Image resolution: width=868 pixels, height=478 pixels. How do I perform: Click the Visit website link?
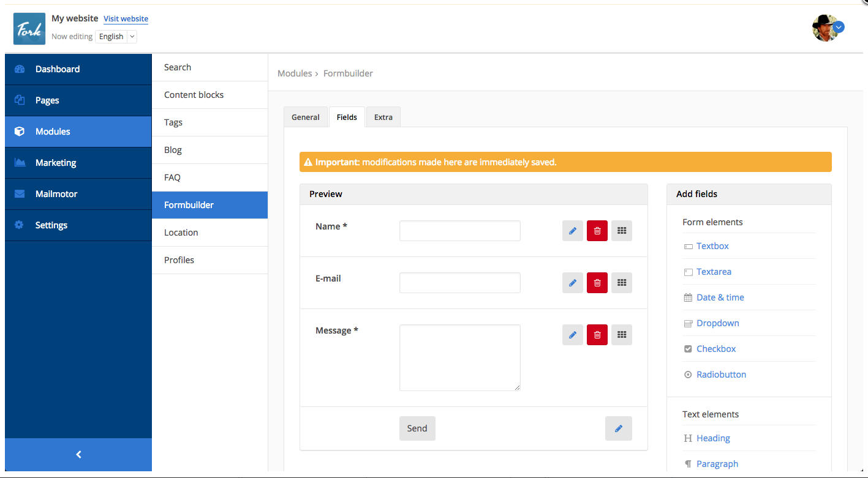pos(126,19)
